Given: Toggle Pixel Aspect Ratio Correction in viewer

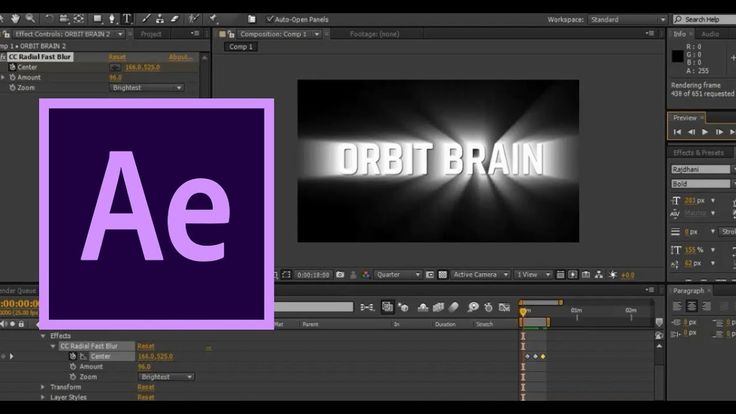Looking at the screenshot, I should (x=560, y=275).
